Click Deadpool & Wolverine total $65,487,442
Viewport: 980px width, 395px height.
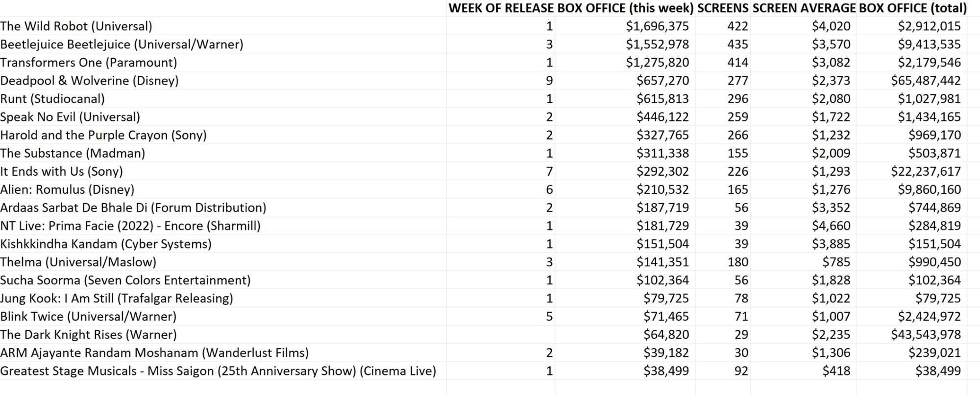pyautogui.click(x=926, y=81)
